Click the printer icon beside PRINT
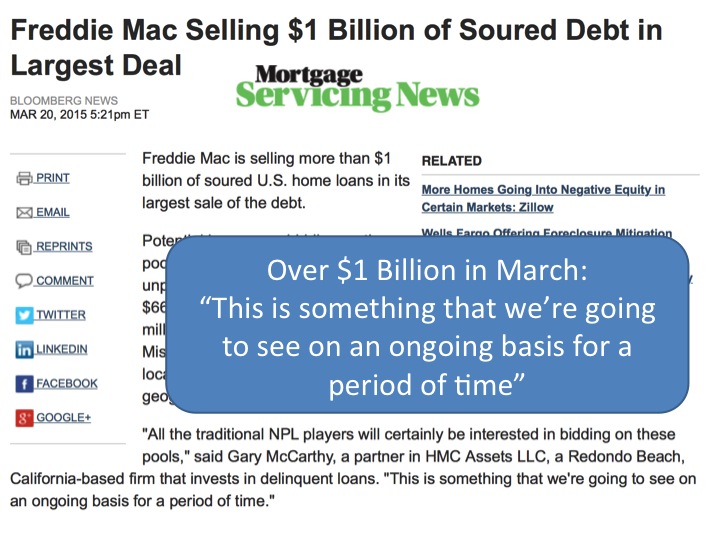The width and height of the screenshot is (720, 540). coord(24,178)
